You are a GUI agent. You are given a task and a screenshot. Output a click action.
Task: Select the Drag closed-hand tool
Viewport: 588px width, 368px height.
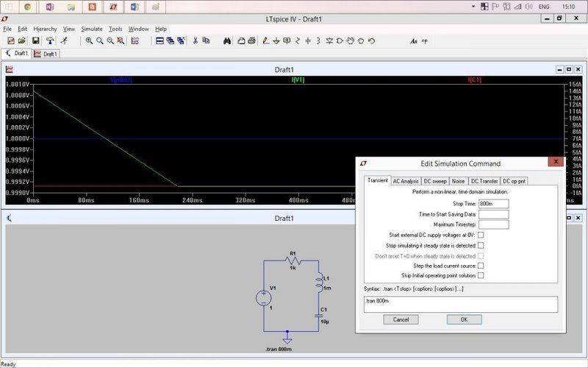click(x=361, y=41)
